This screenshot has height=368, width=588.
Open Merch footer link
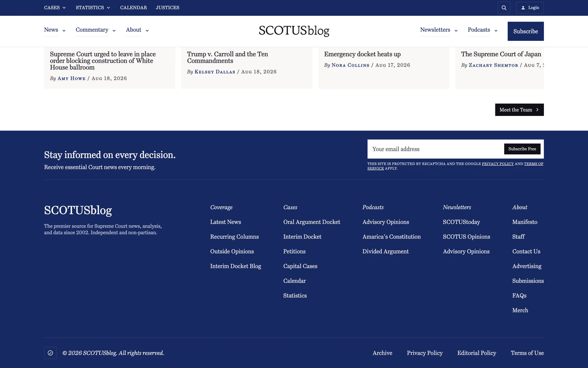[520, 310]
